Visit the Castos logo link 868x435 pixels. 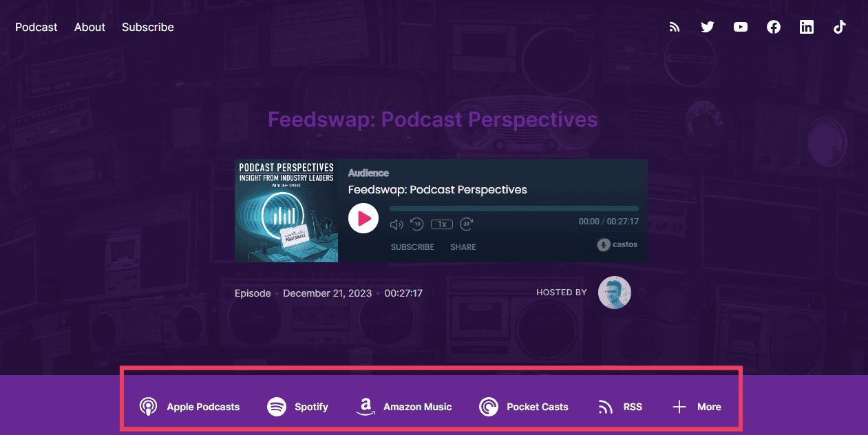pos(617,244)
